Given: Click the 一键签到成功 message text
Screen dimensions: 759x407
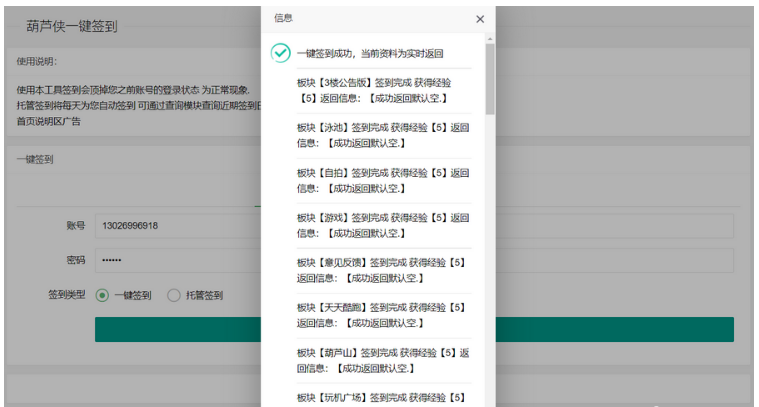Looking at the screenshot, I should click(370, 54).
